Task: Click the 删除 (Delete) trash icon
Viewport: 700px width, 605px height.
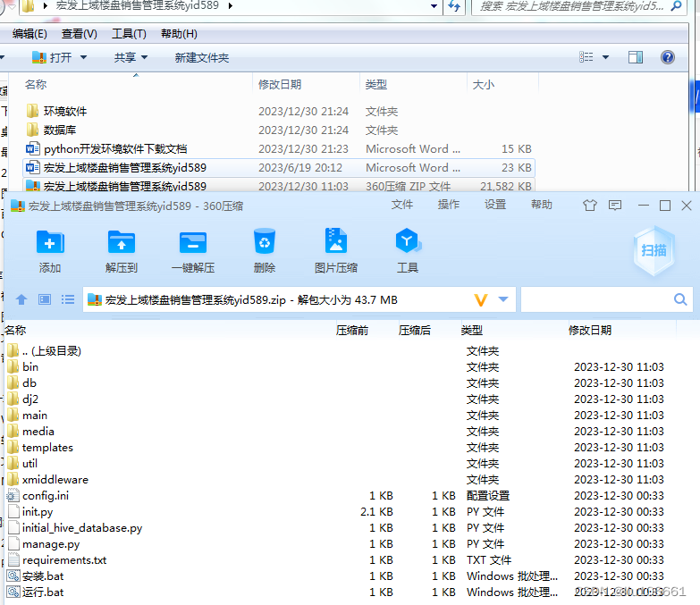Action: pos(265,241)
